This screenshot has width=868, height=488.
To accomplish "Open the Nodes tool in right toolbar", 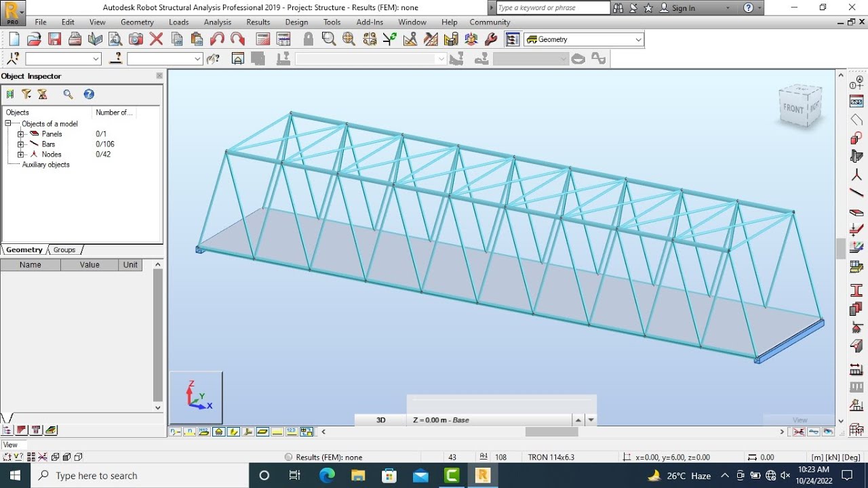I will tap(856, 175).
